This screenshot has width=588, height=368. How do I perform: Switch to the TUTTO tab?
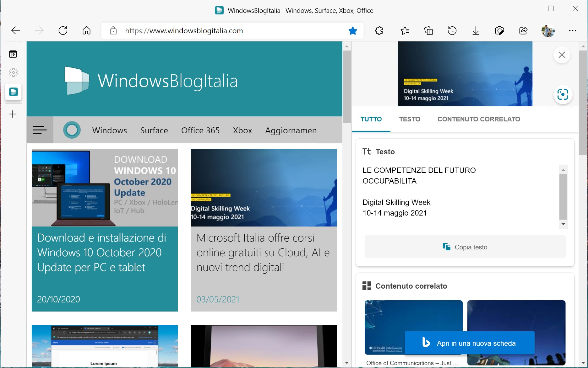coord(371,119)
